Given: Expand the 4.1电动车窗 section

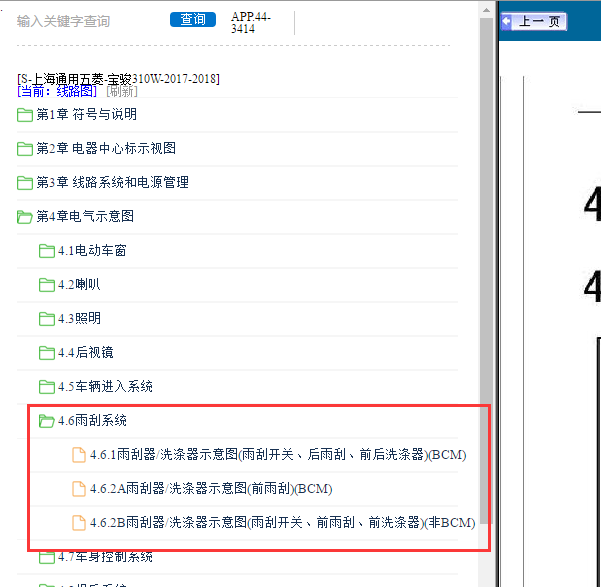Looking at the screenshot, I should click(x=92, y=251).
